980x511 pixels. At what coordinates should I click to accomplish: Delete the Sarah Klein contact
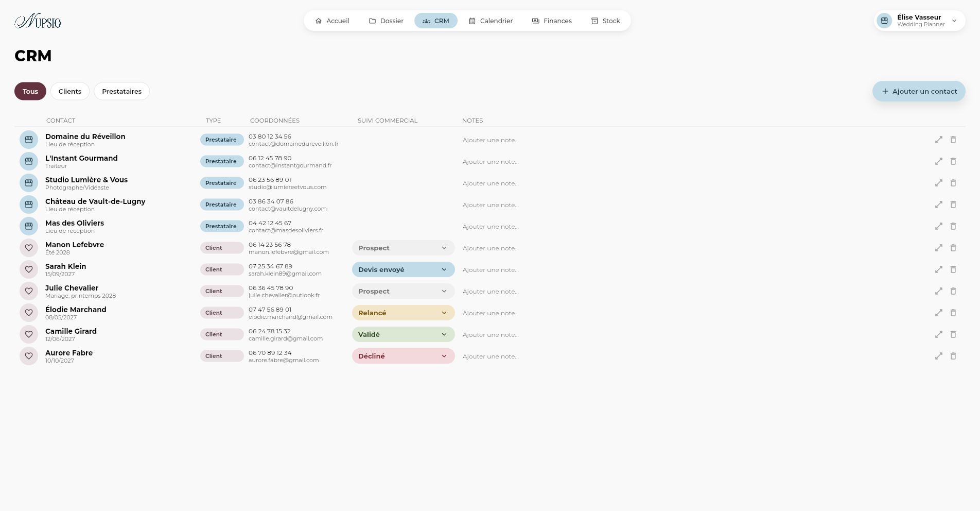click(953, 269)
